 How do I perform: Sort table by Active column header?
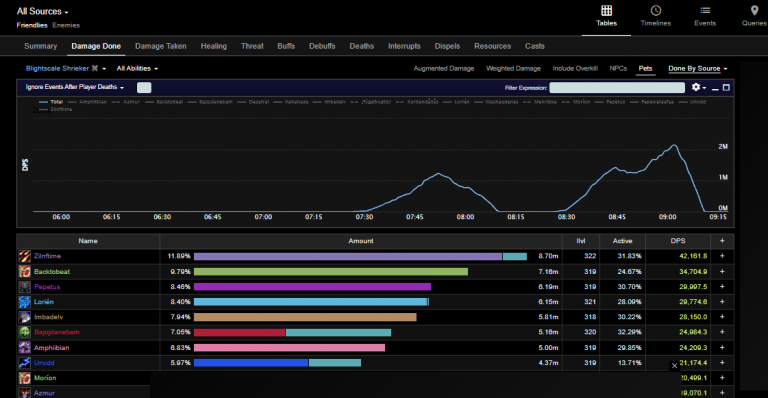(623, 241)
